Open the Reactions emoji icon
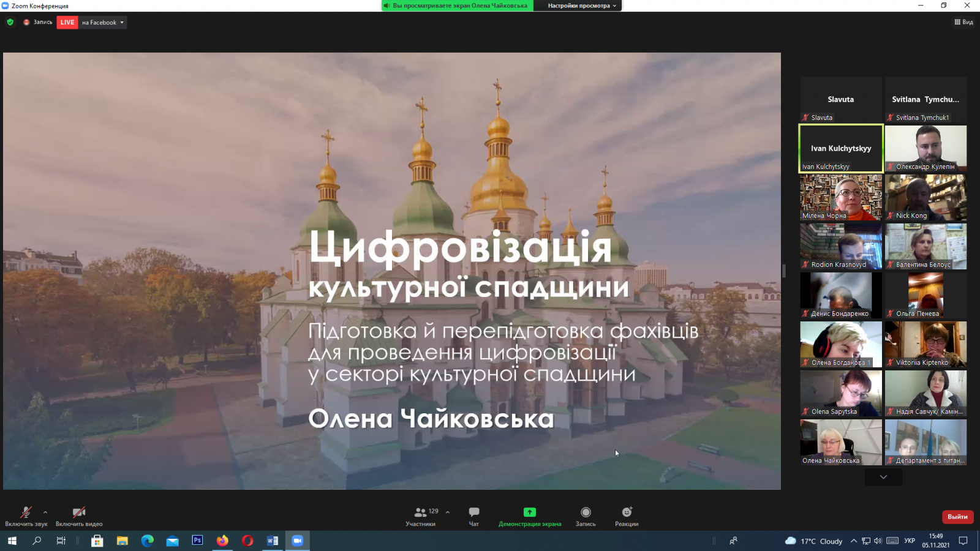Viewport: 980px width, 551px height. (x=627, y=512)
